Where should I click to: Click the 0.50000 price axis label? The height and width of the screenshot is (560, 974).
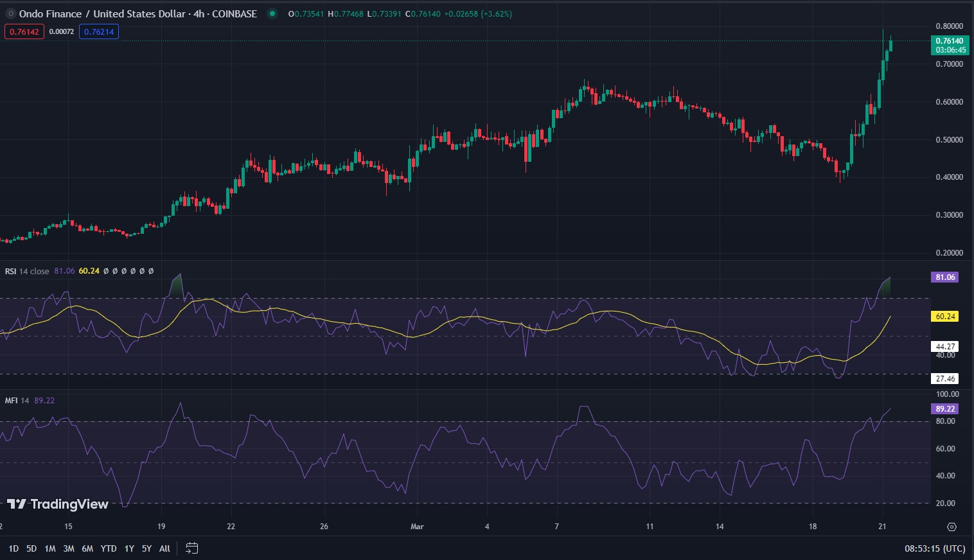949,139
